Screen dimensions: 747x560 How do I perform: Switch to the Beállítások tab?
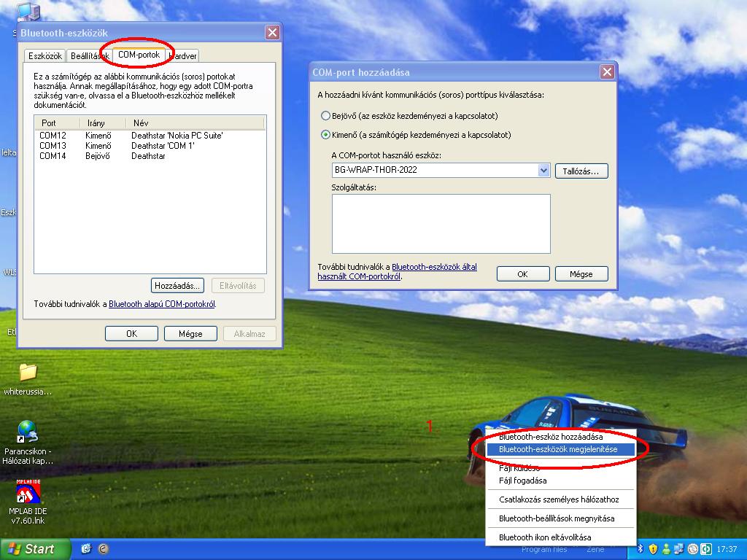coord(90,55)
